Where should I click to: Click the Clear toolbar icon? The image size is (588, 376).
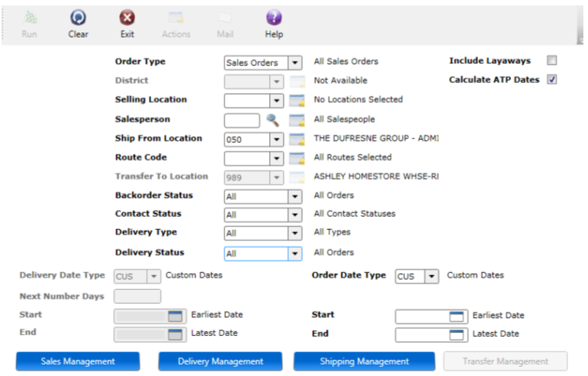click(x=78, y=18)
